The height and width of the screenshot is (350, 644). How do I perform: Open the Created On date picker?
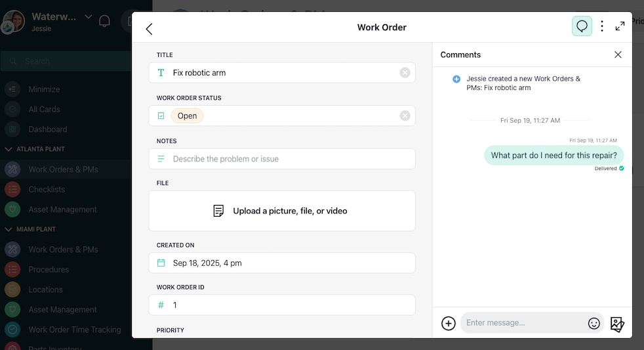click(282, 263)
